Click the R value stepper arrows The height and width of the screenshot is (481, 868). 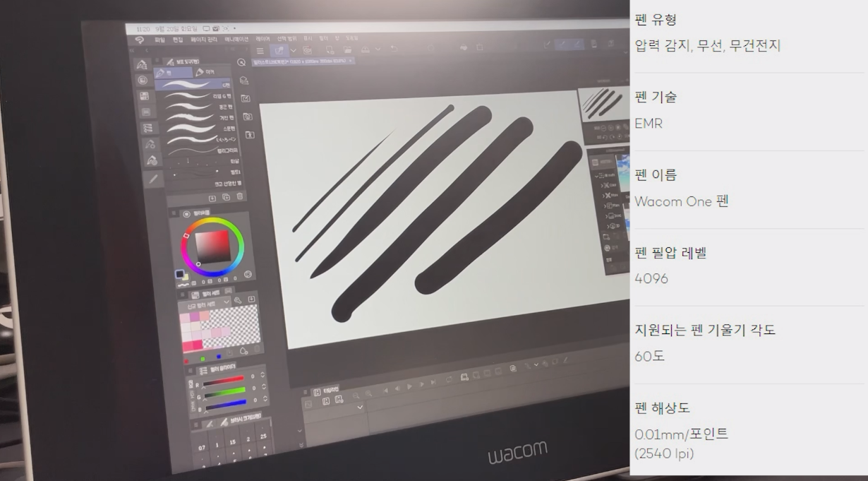coord(263,376)
